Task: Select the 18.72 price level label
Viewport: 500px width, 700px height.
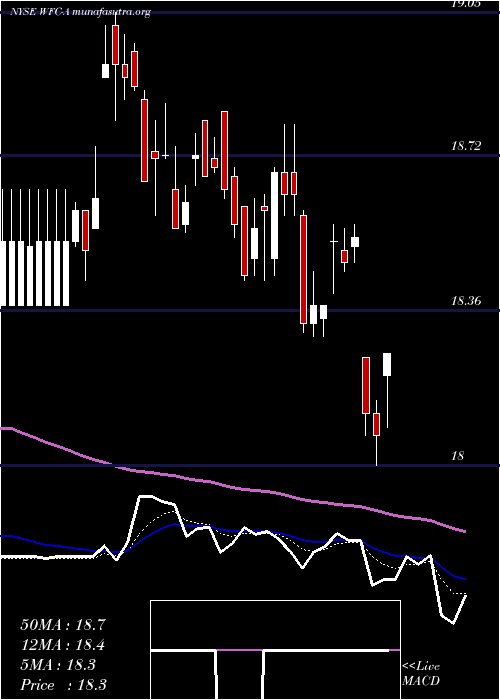Action: 467,146
